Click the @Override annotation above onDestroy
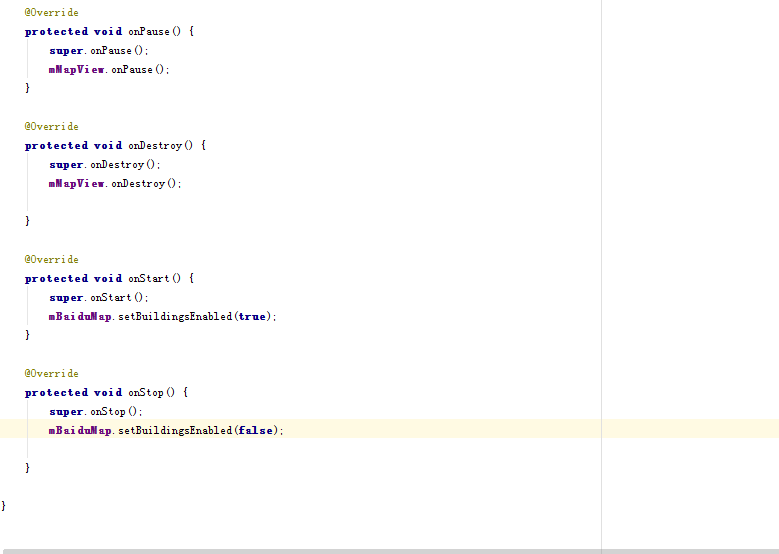Viewport: 779px width, 554px height. (52, 127)
